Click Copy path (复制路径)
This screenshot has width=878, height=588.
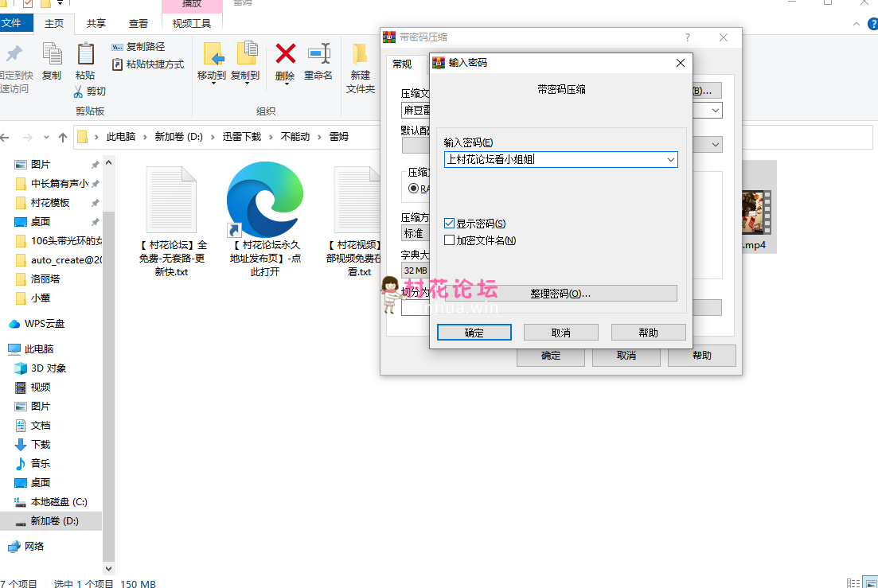tap(139, 47)
